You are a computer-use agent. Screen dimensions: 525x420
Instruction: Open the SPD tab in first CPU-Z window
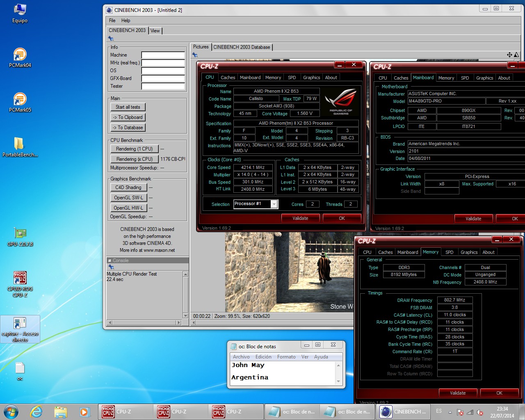[292, 78]
